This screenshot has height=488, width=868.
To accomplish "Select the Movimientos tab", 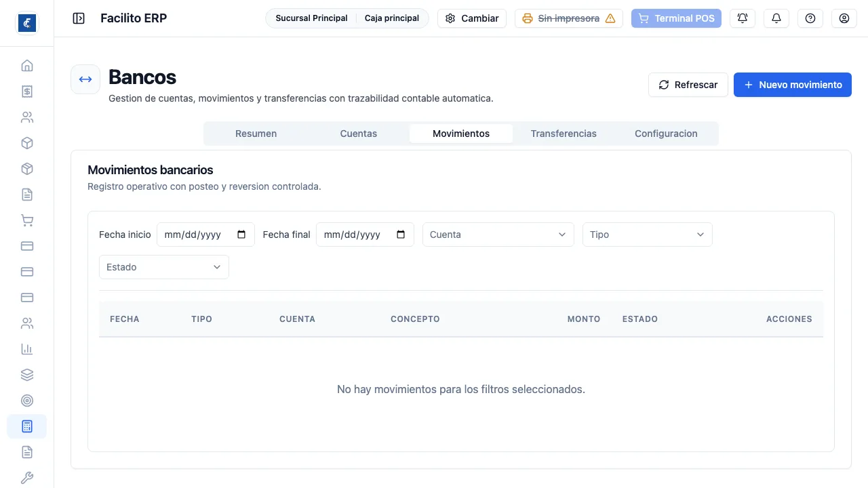I will click(x=461, y=134).
